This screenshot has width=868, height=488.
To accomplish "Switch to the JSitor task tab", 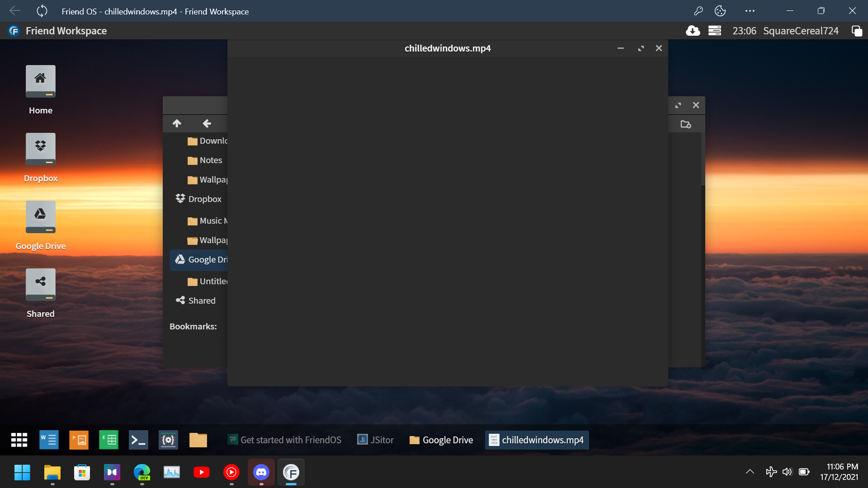I will 375,440.
